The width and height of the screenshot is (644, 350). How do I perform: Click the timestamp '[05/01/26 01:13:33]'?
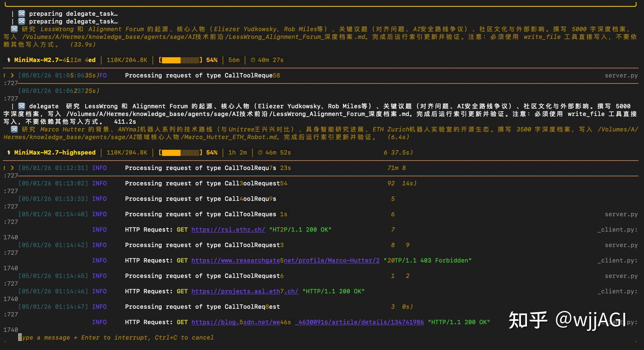pyautogui.click(x=53, y=199)
